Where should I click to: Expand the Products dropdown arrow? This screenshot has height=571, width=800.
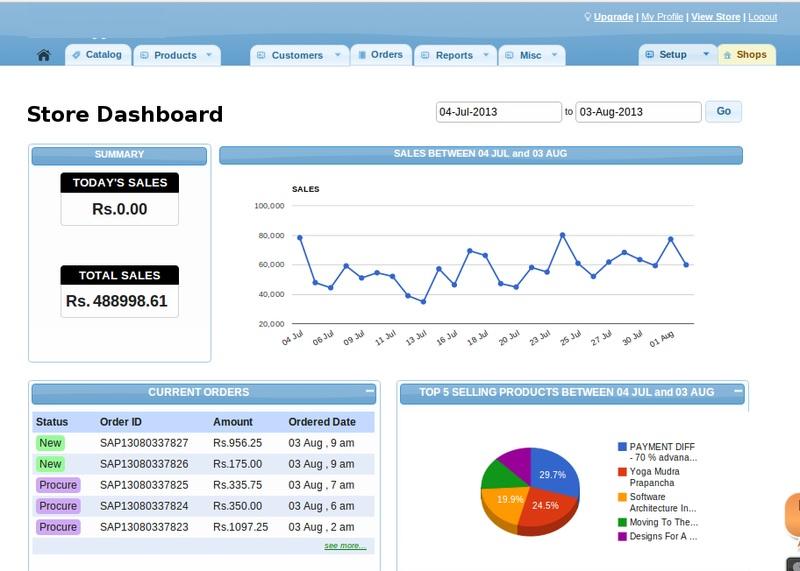coord(209,55)
